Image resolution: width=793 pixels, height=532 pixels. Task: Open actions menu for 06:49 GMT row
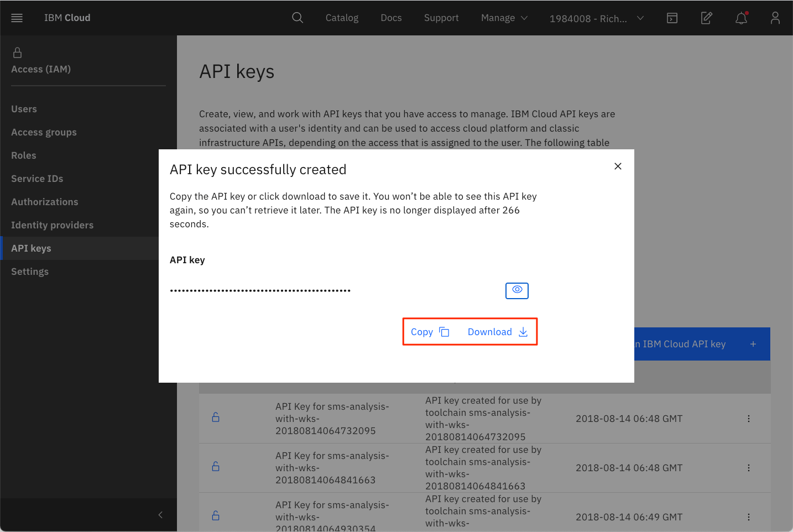749,517
